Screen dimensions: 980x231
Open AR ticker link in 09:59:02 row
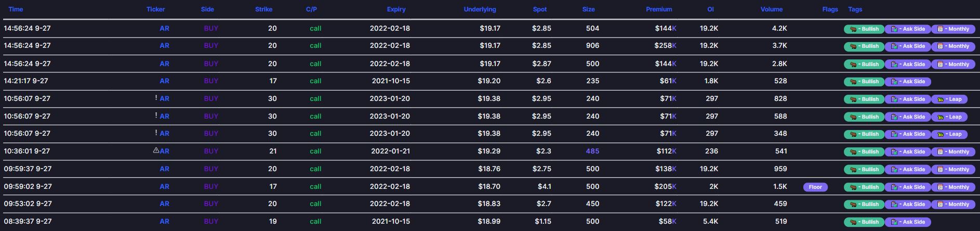164,186
